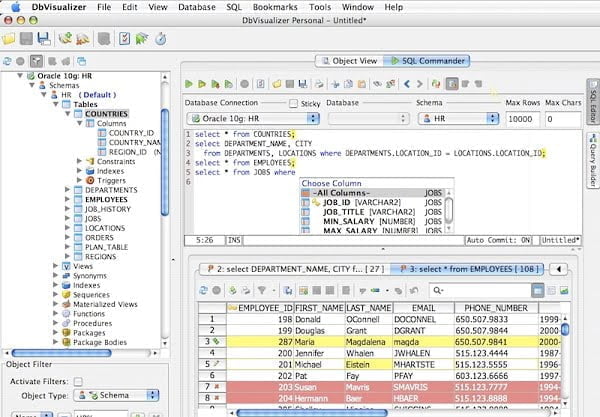Click the filter icon above the objects tree

click(x=37, y=61)
